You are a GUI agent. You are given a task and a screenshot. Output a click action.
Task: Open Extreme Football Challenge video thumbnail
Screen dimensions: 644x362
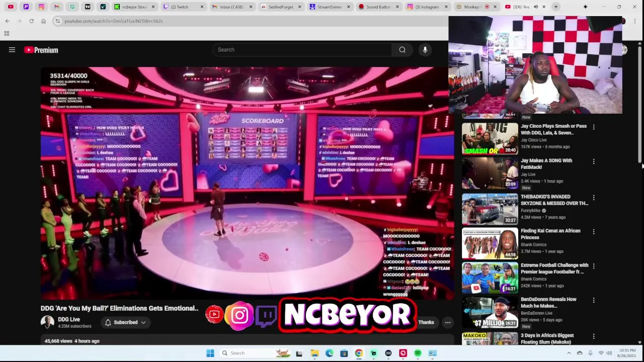(x=490, y=278)
